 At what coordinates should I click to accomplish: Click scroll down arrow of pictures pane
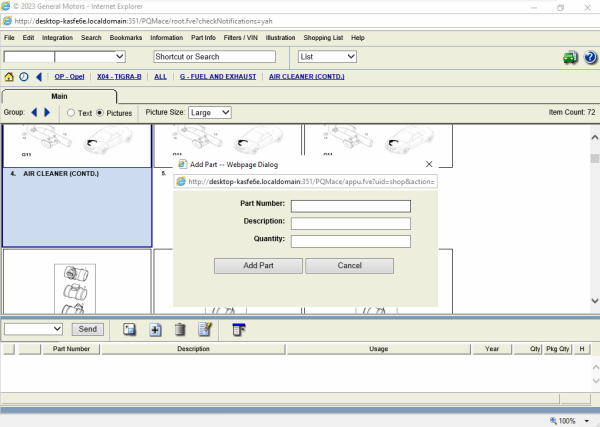point(595,301)
